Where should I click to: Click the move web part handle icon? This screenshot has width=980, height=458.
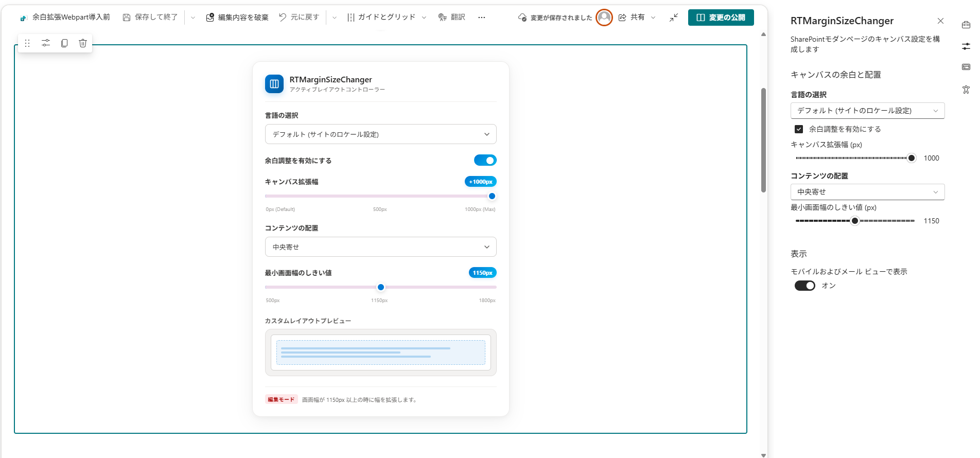click(x=27, y=43)
